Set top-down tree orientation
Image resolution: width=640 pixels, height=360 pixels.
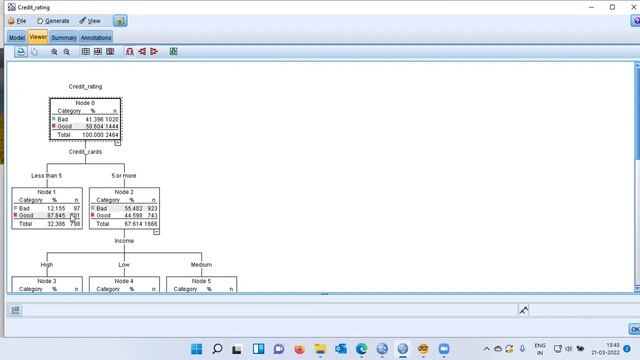[129, 52]
